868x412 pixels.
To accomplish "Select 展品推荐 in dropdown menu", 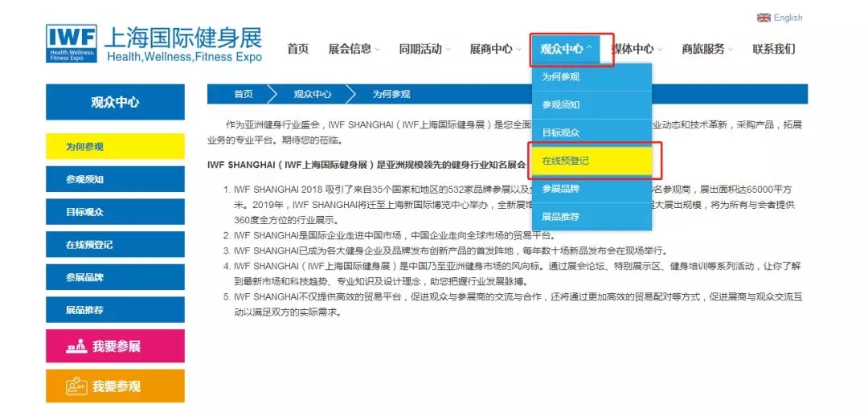I will [x=592, y=217].
